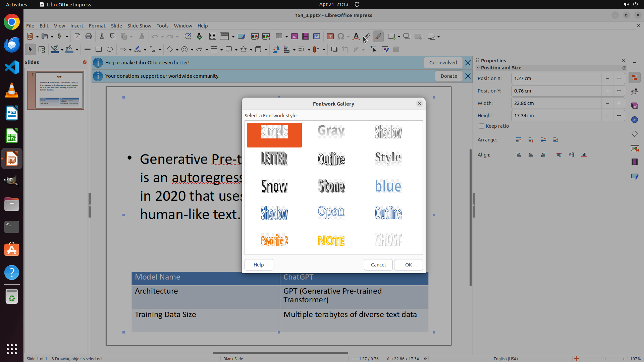The image size is (644, 362).
Task: Click the Insert Fontwork Text toolbar icon
Action: click(356, 37)
